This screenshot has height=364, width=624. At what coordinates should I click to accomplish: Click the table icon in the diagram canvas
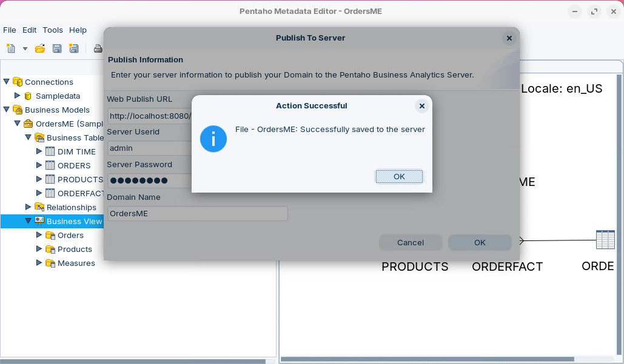[605, 240]
